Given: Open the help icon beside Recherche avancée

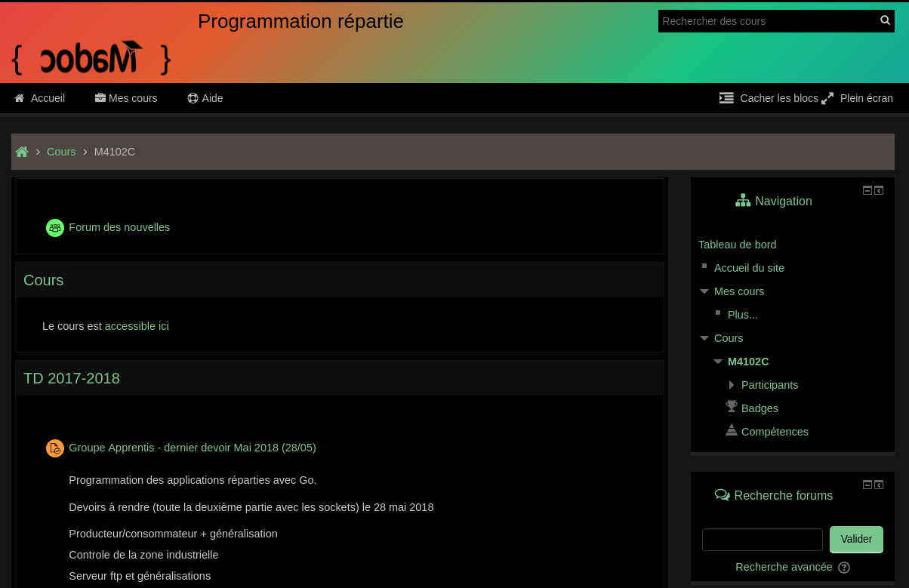Looking at the screenshot, I should coord(844,568).
